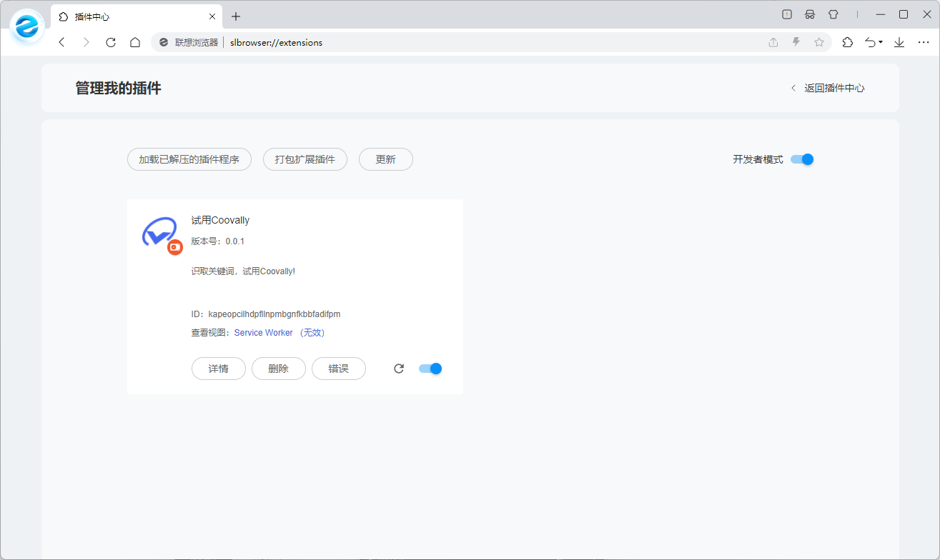Click the site info icon in address bar
This screenshot has width=940, height=560.
[164, 43]
